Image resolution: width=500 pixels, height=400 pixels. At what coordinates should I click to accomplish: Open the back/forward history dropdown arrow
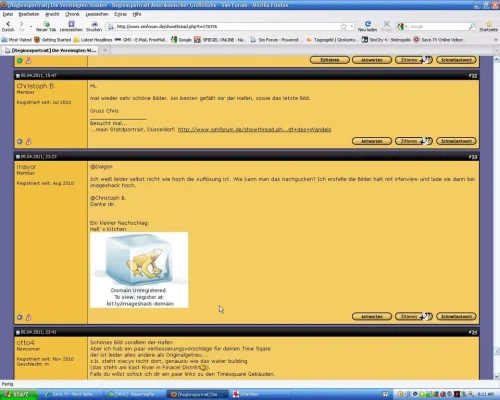pos(31,26)
